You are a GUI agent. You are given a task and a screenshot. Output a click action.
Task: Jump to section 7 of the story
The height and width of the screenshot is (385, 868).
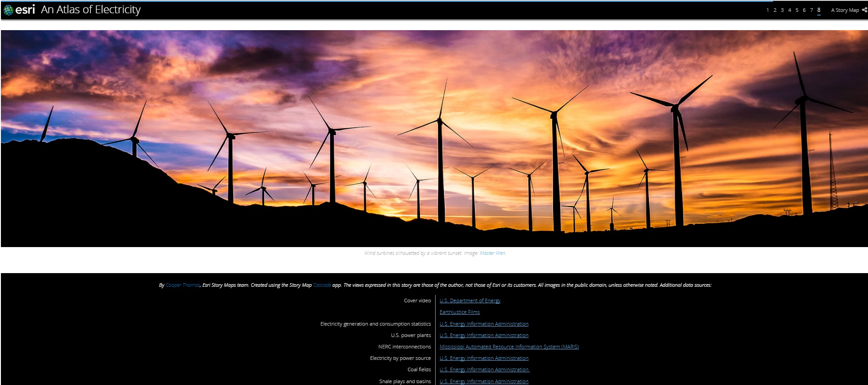coord(811,10)
